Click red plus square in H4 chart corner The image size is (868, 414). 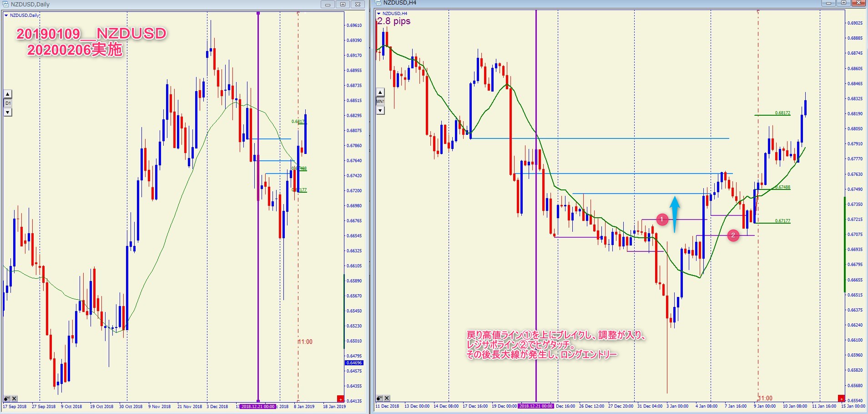pyautogui.click(x=841, y=399)
